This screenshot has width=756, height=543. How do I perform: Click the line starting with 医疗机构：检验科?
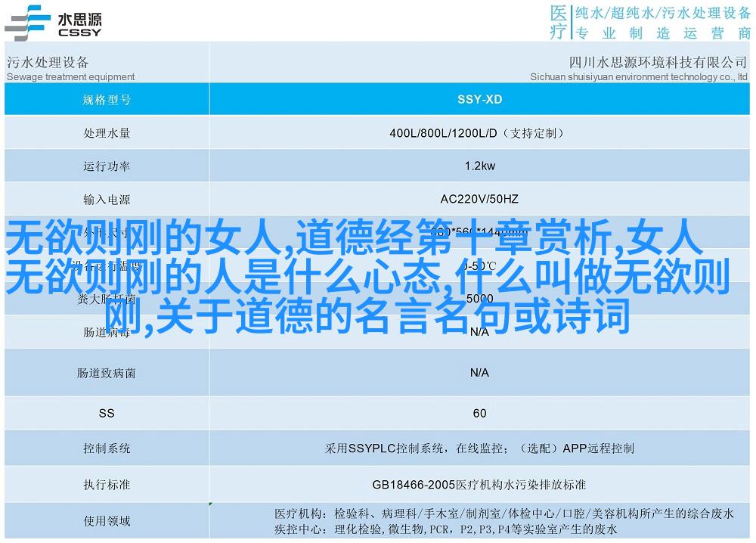pyautogui.click(x=504, y=514)
